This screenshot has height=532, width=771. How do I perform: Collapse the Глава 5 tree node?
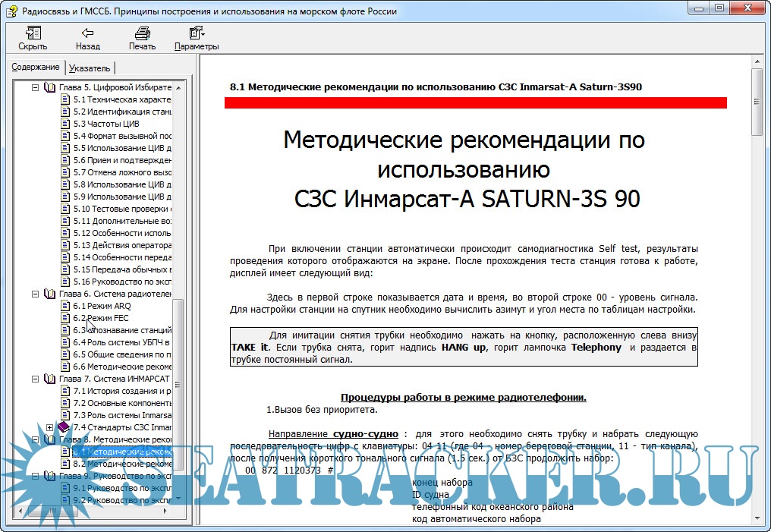[35, 87]
